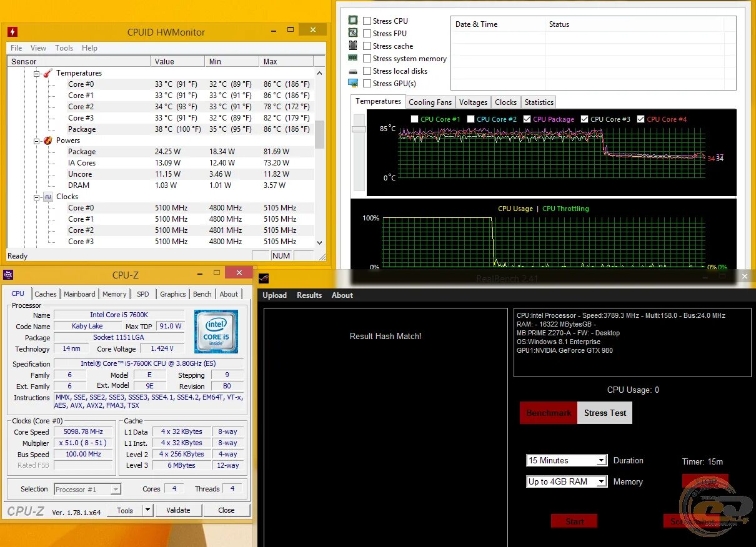This screenshot has height=547, width=756.
Task: Open the Help menu in HWMonitor
Action: pos(89,48)
